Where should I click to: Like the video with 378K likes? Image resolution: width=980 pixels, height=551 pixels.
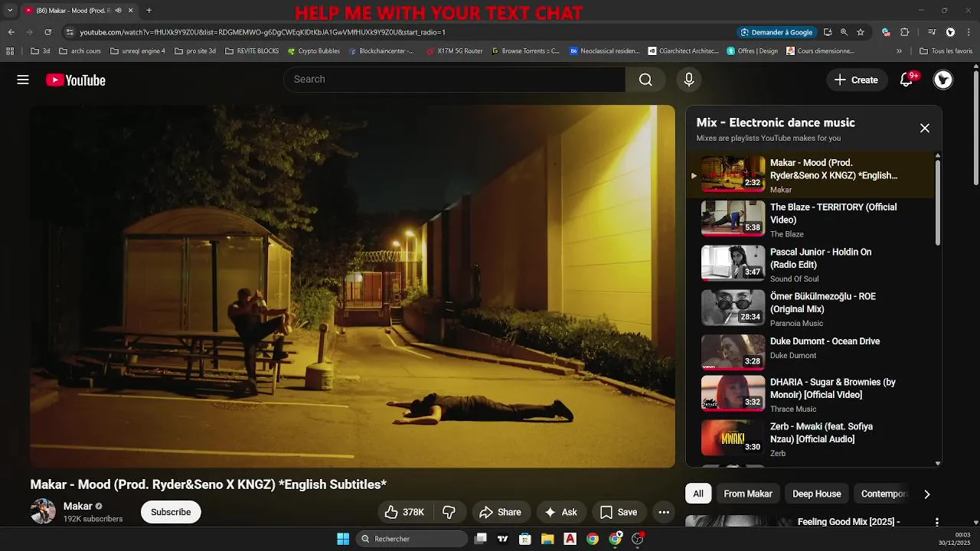pyautogui.click(x=405, y=512)
